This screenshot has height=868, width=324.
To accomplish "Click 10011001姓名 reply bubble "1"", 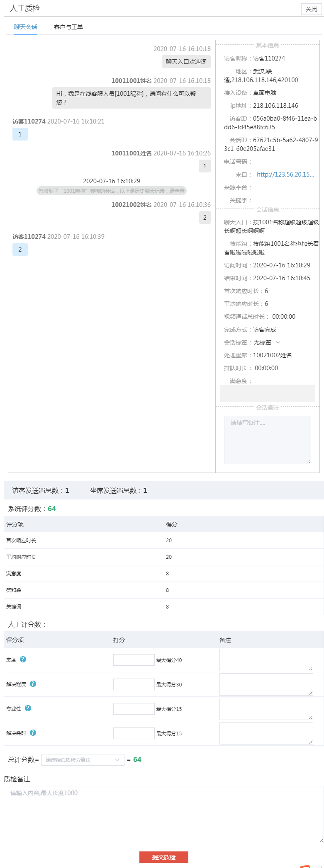I will click(205, 166).
